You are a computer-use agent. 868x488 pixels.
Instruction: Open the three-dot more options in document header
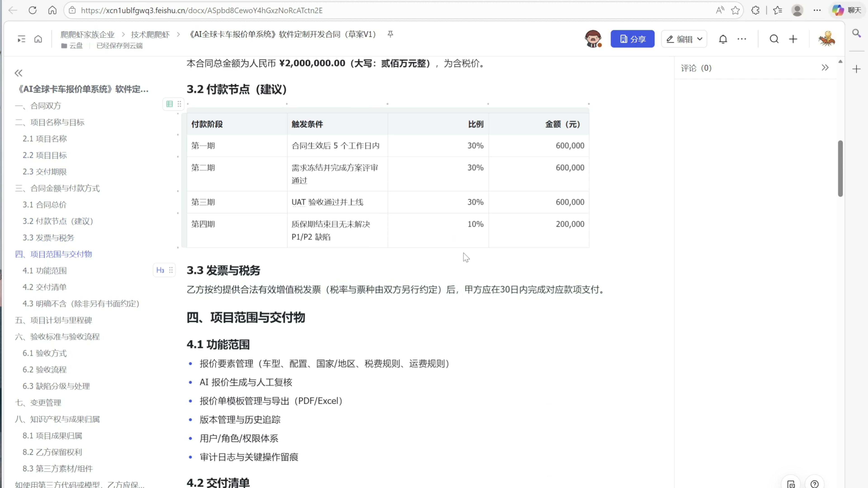[x=742, y=39]
